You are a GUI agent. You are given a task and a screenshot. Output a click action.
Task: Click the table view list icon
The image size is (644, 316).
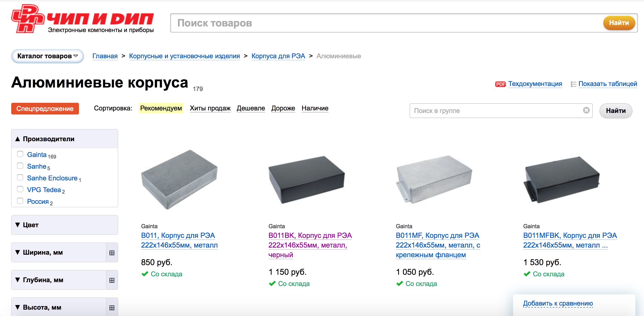pyautogui.click(x=573, y=84)
